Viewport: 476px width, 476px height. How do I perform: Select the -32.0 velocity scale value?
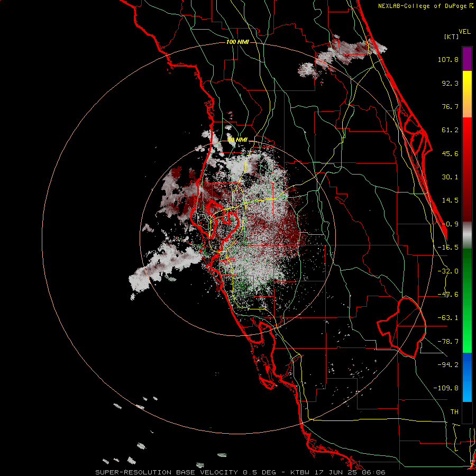(x=448, y=271)
